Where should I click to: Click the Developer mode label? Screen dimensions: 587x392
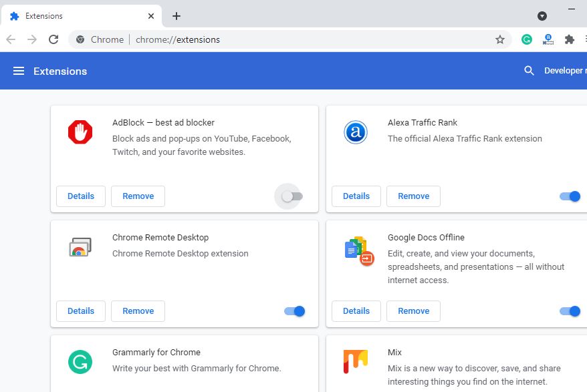coord(566,71)
